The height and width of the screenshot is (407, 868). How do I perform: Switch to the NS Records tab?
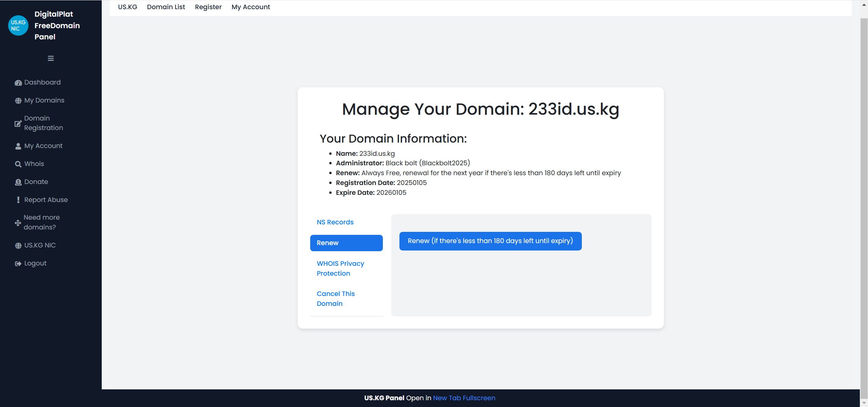click(347, 222)
